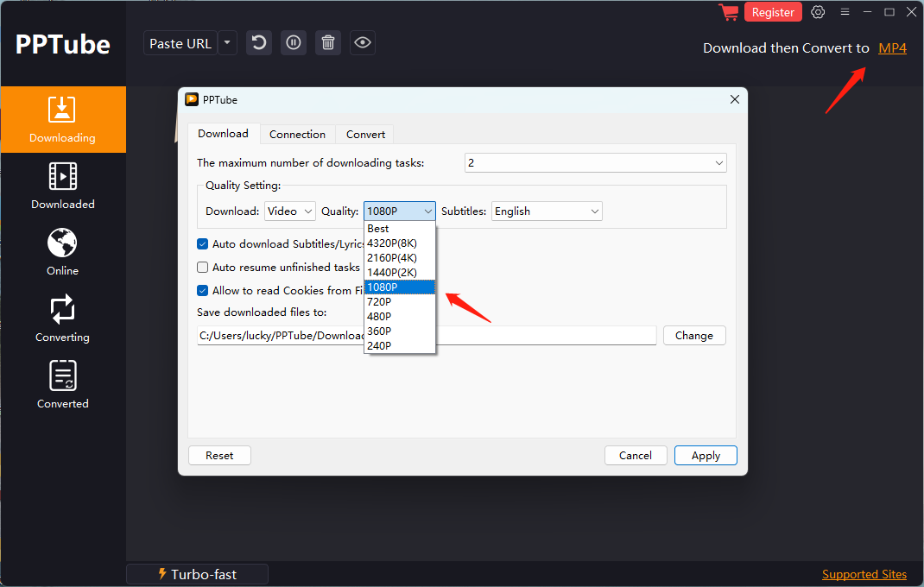
Task: Click the Apply button
Action: tap(706, 455)
